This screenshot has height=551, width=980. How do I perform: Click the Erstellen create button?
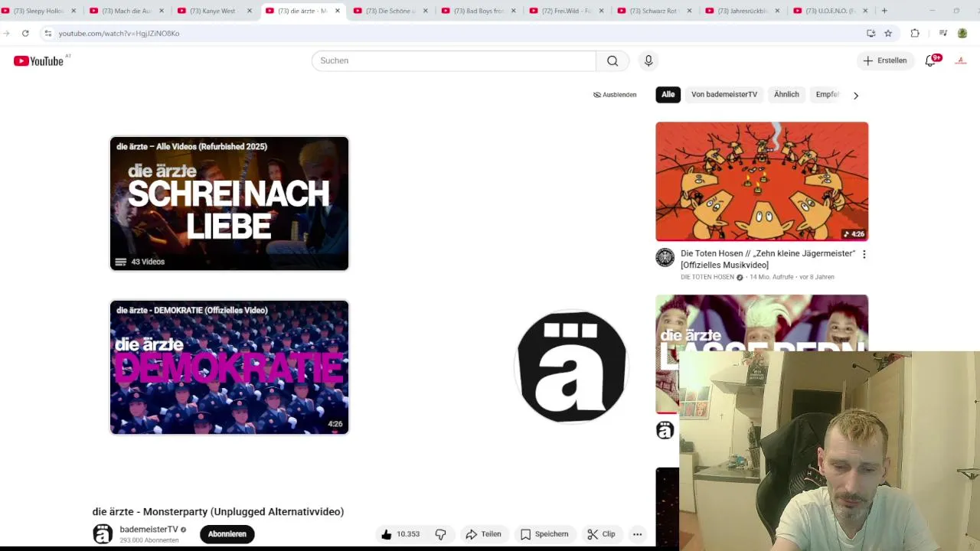885,60
